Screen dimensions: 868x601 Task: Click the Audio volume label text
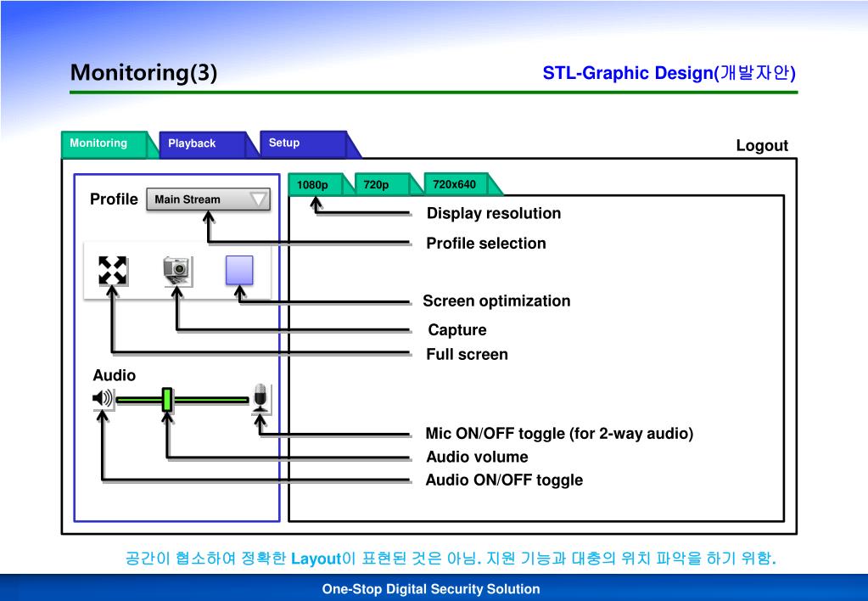click(x=477, y=457)
